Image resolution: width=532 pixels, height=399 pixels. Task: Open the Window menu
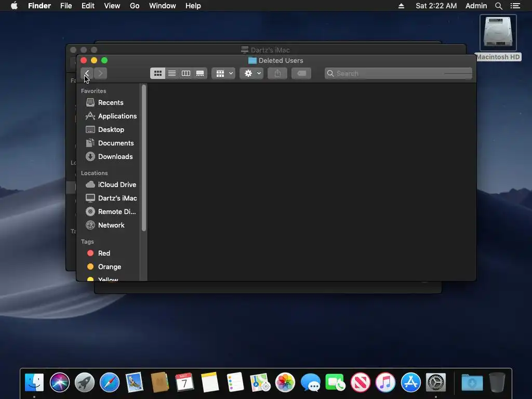coord(163,6)
